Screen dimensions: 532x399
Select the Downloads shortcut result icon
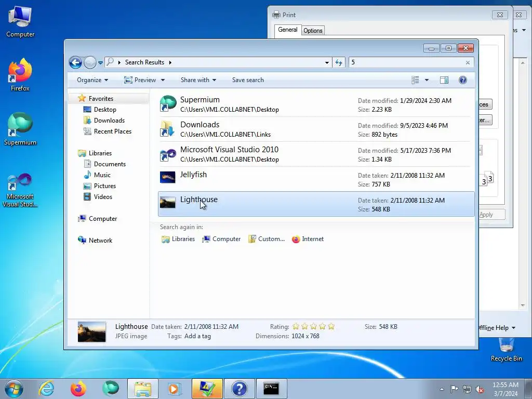167,129
